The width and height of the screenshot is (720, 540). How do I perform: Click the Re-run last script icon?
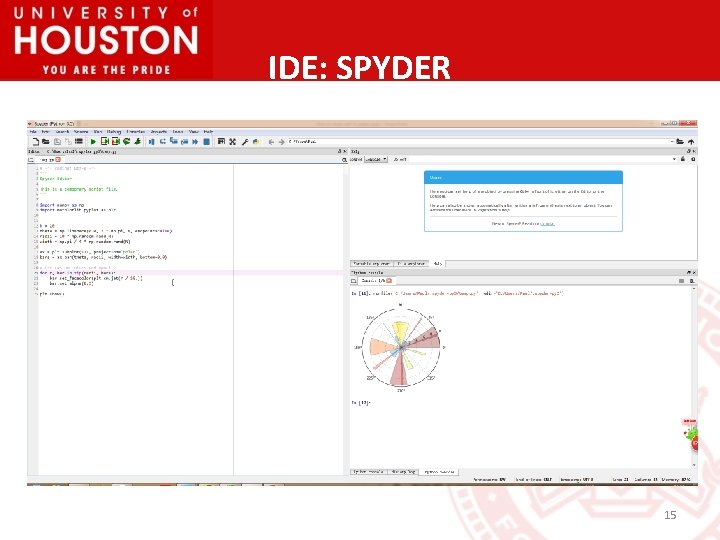126,142
